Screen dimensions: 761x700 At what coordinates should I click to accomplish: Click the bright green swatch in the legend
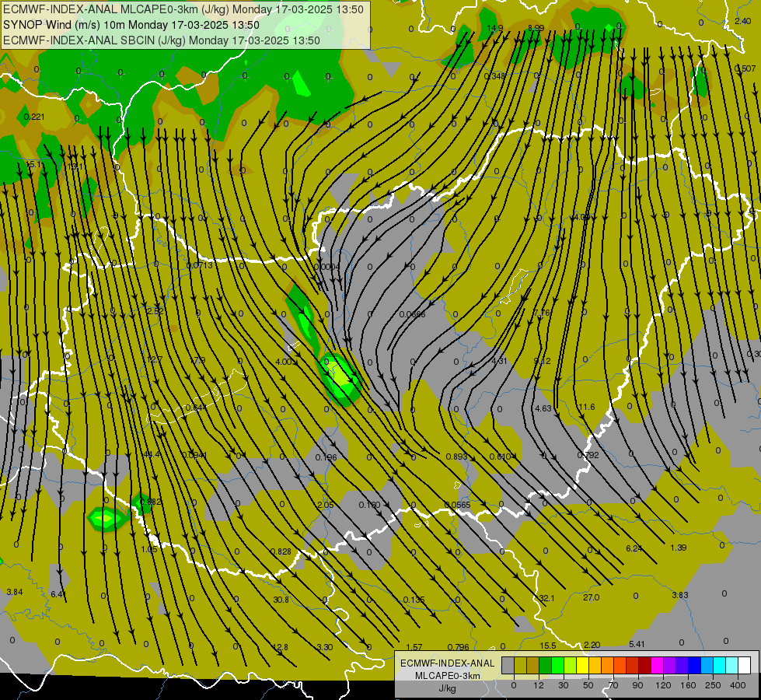click(x=557, y=666)
